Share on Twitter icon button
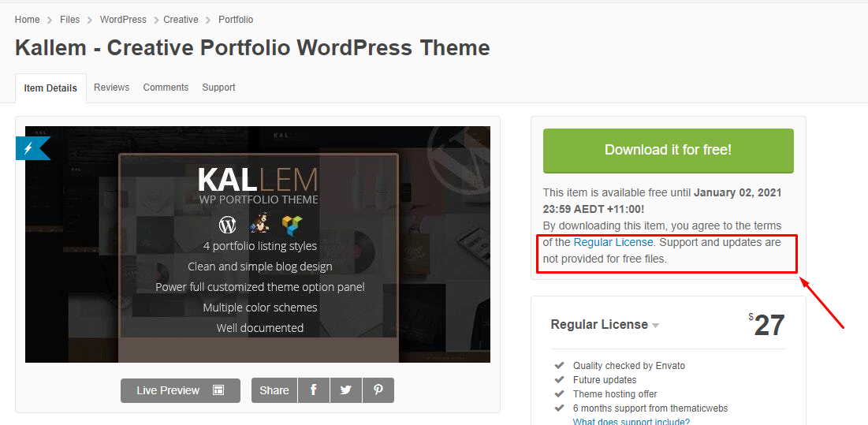 345,390
